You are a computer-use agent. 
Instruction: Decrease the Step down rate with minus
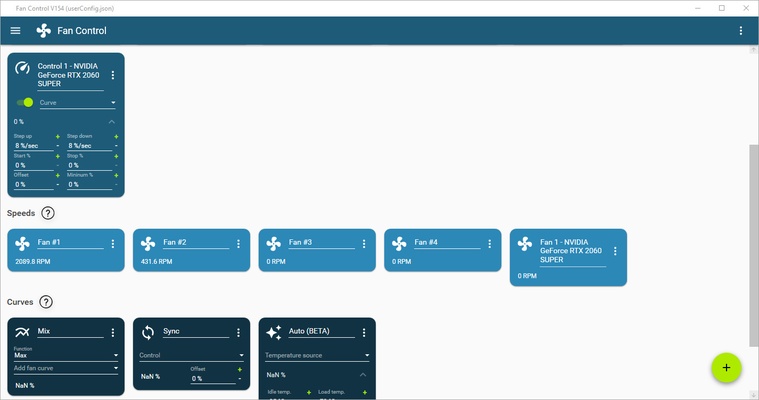[116, 145]
